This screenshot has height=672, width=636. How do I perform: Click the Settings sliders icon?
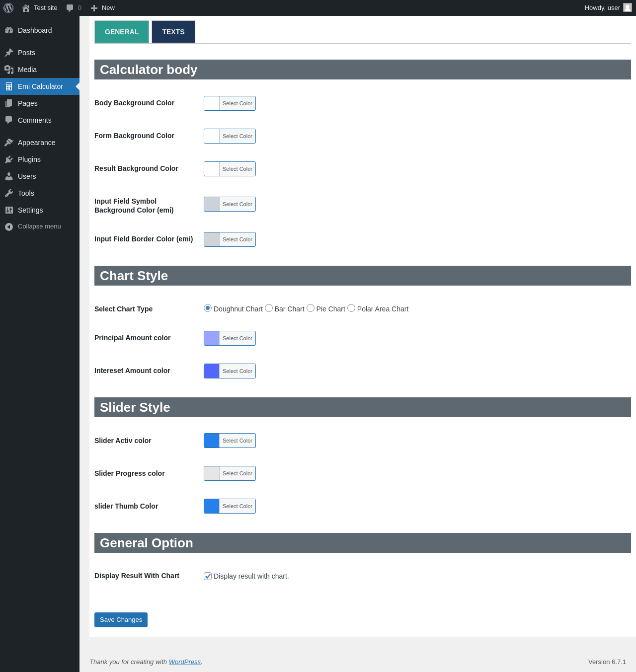[9, 210]
